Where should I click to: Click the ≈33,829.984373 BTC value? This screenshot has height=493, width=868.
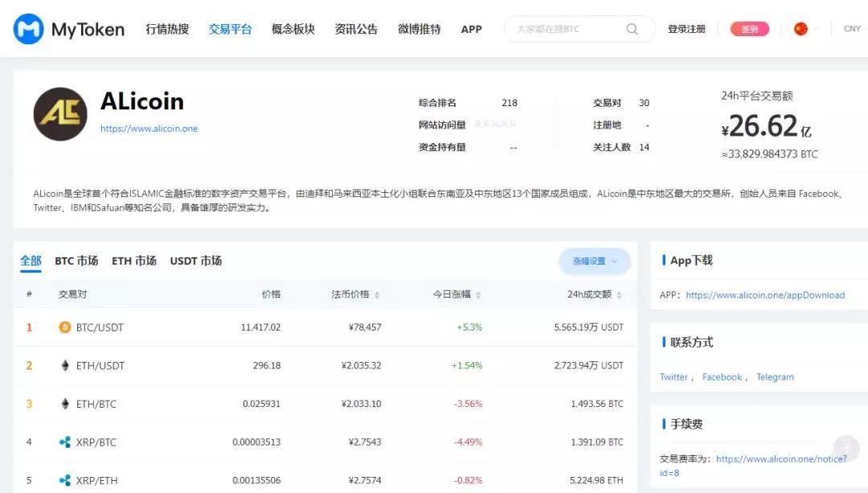click(769, 154)
